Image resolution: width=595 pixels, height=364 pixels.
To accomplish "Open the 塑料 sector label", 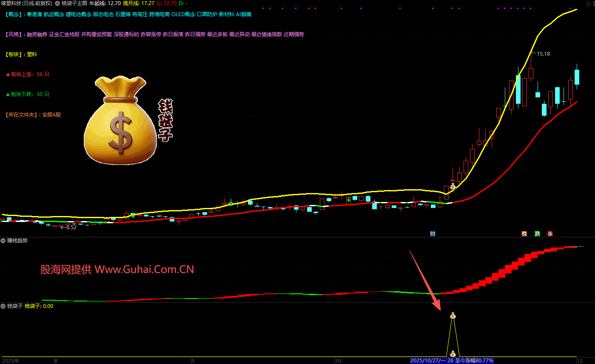I will point(32,54).
